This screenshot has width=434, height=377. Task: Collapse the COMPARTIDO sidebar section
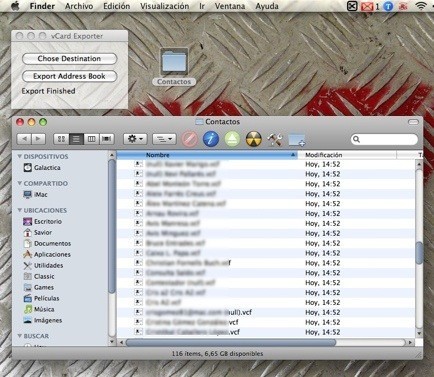[20, 183]
